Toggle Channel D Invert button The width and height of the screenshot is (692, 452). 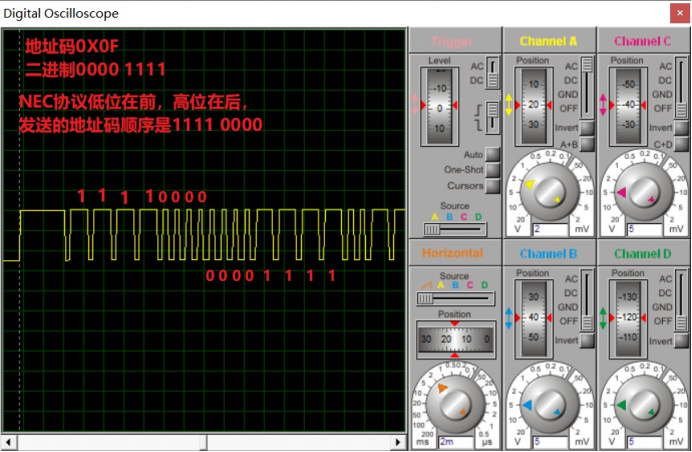pos(681,340)
